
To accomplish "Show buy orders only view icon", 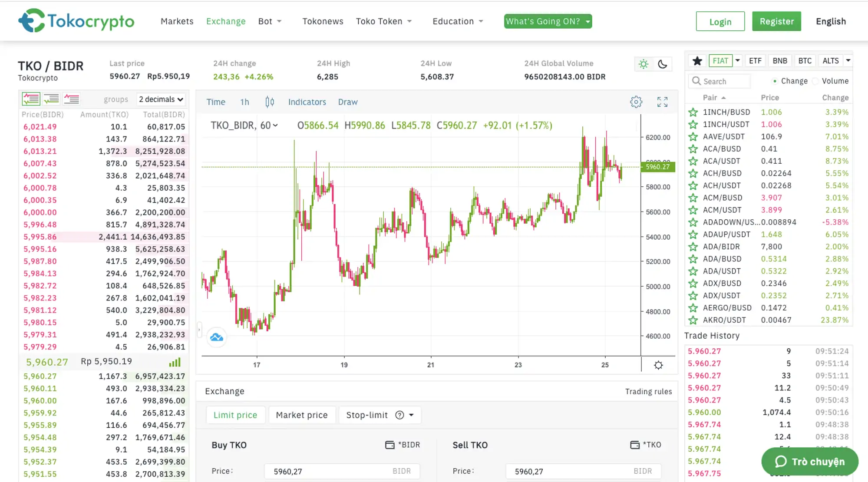I will click(x=51, y=99).
